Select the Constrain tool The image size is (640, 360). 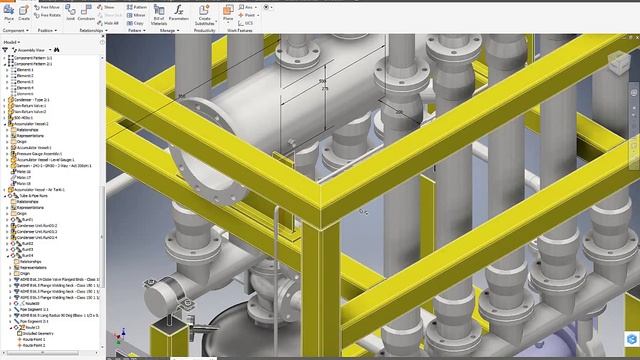click(86, 13)
